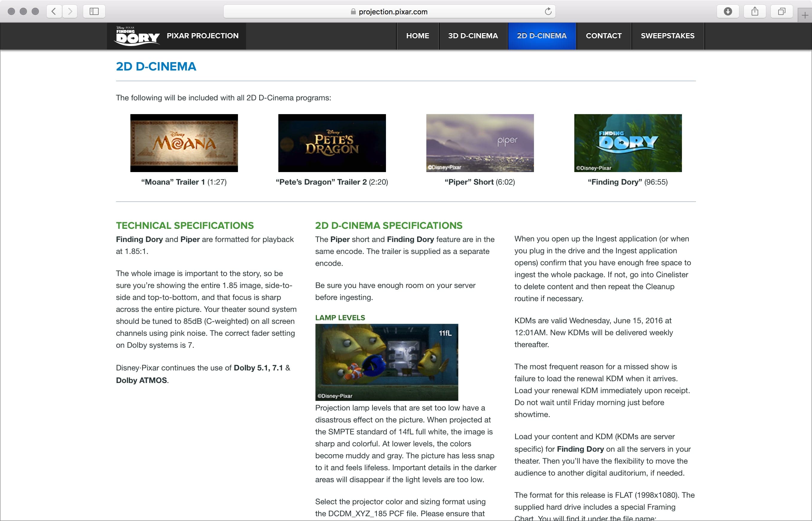The height and width of the screenshot is (521, 812).
Task: Go forward with the Safari forward arrow
Action: coord(70,12)
